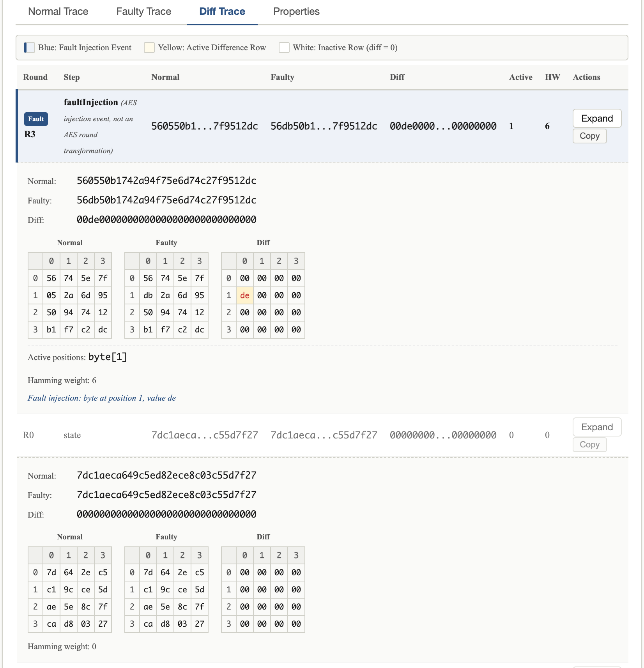Viewport: 644px width, 668px height.
Task: Click 'Hamming weight: 6' text
Action: click(62, 380)
